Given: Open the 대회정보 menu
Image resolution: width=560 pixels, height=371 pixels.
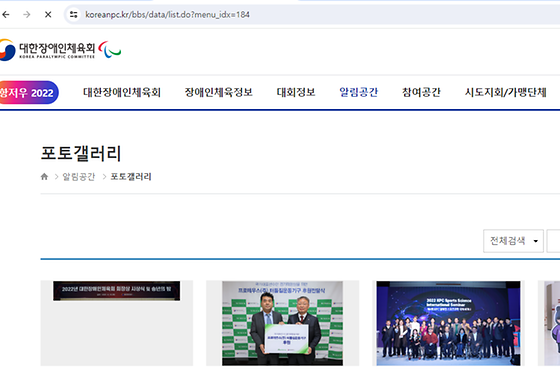Looking at the screenshot, I should pos(296,92).
